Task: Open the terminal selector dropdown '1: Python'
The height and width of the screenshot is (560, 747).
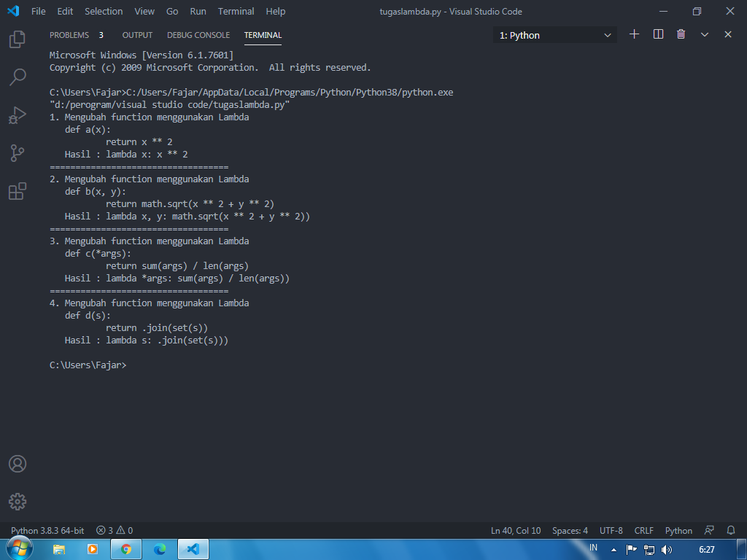Action: click(555, 35)
